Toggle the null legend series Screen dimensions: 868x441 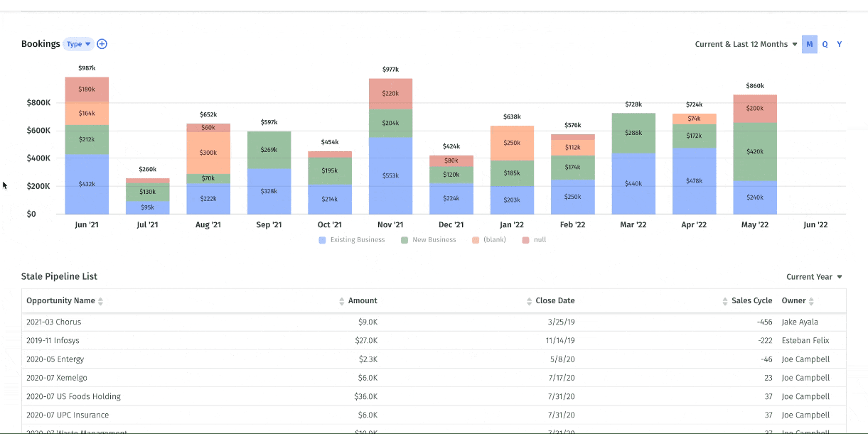(x=533, y=240)
